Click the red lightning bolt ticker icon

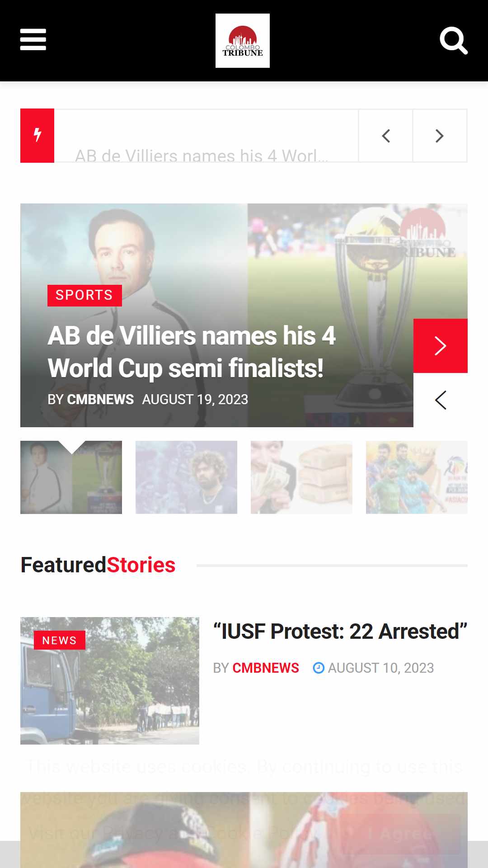(x=38, y=136)
